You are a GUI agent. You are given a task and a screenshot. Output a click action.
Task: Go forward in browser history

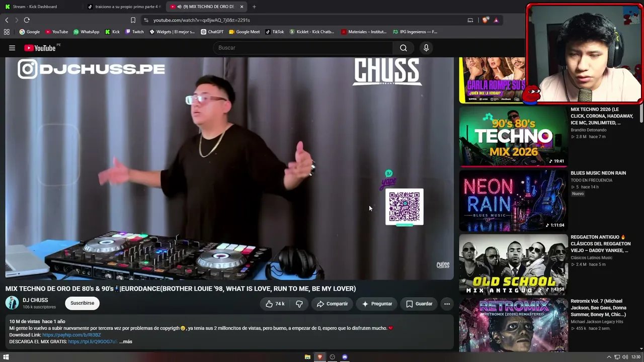tap(17, 20)
